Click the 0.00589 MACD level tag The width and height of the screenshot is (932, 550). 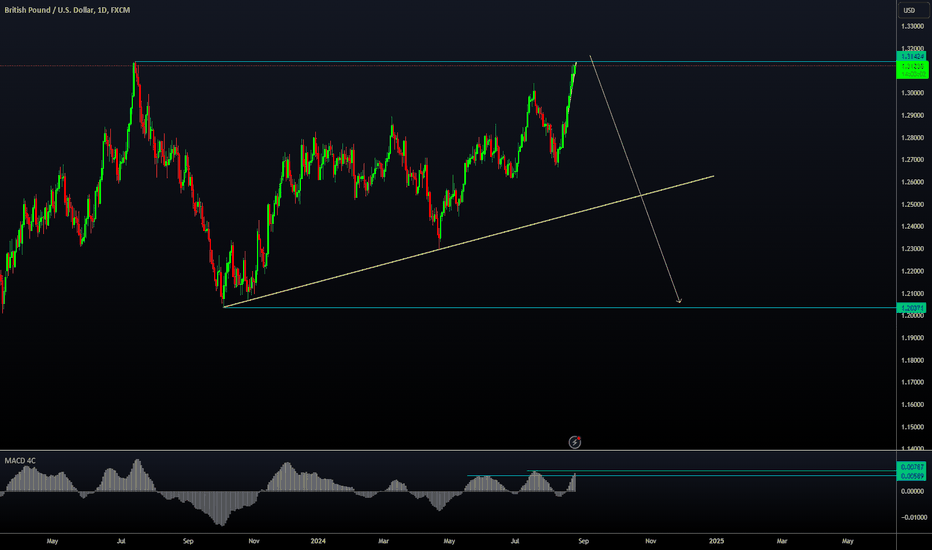(x=912, y=476)
